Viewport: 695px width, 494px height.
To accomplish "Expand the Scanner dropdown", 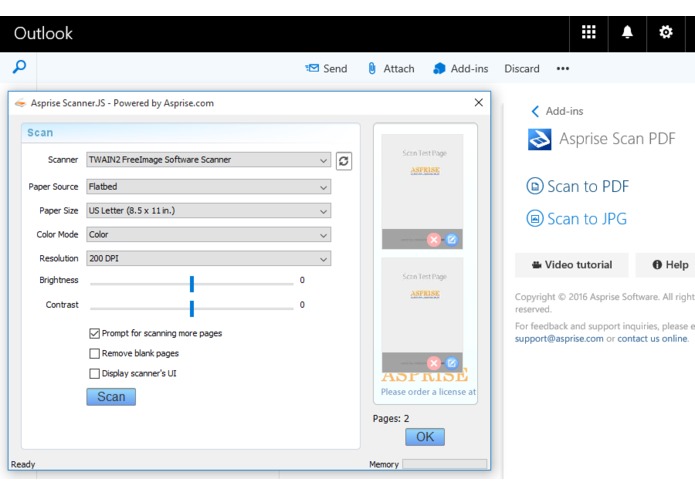I will tap(208, 160).
